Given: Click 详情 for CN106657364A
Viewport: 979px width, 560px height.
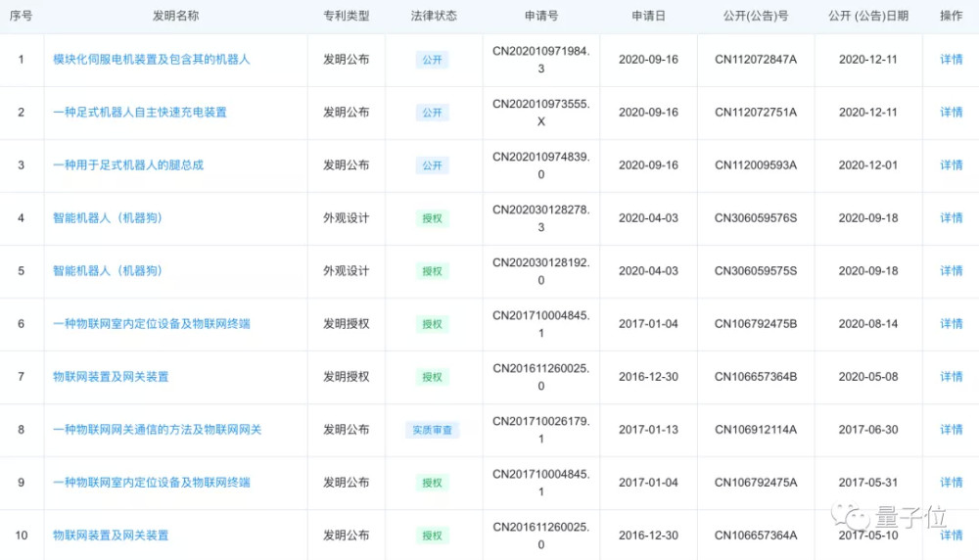Looking at the screenshot, I should [951, 535].
